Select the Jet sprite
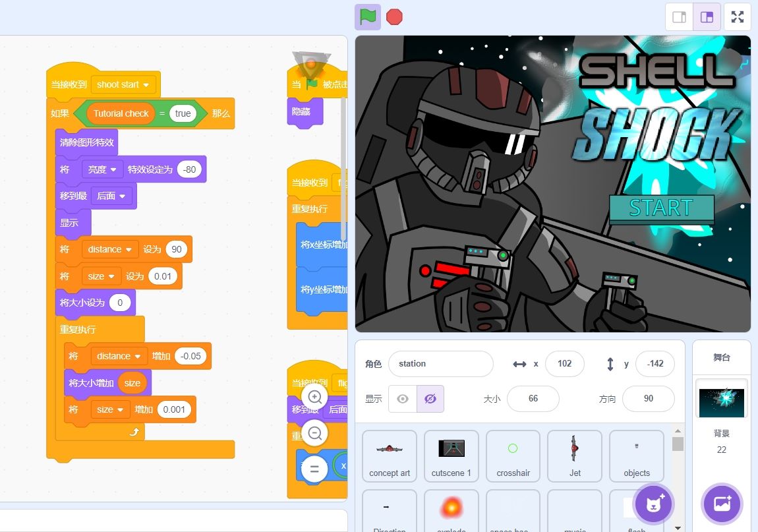Screen dimensions: 758x532 [x=575, y=455]
